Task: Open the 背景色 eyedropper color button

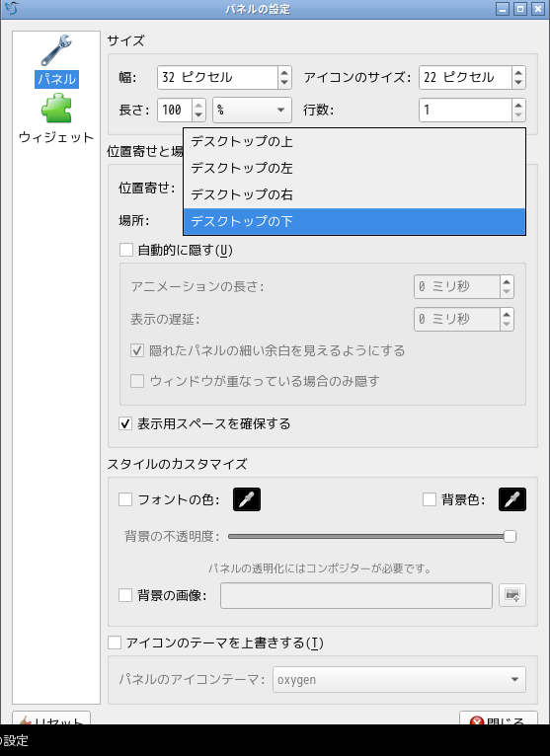Action: [x=512, y=499]
